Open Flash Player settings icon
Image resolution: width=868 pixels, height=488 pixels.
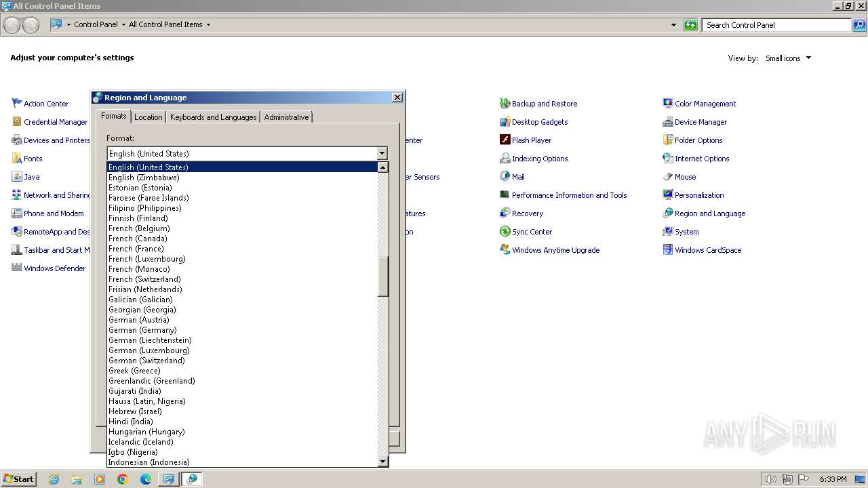coord(505,140)
